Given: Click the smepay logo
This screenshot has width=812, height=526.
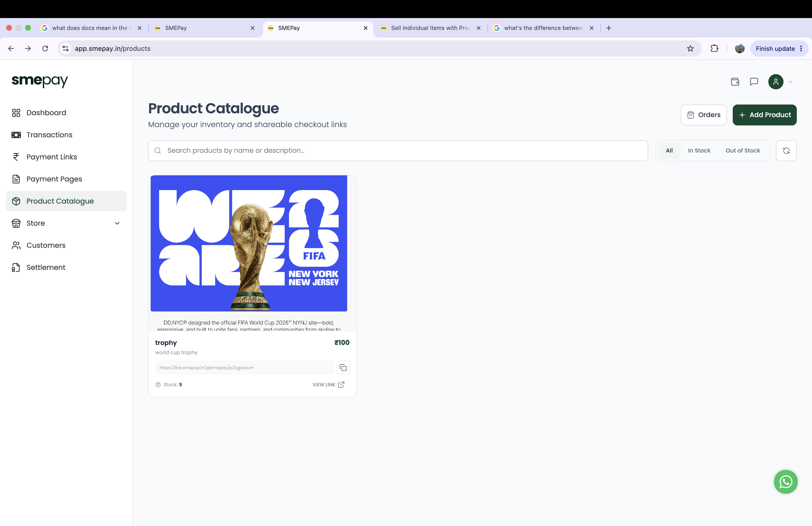Looking at the screenshot, I should point(40,81).
